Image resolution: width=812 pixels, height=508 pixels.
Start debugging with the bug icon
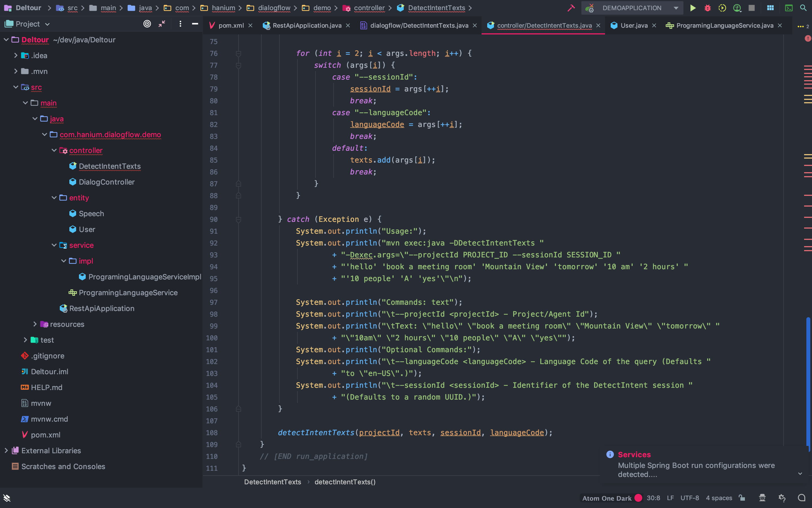pyautogui.click(x=707, y=8)
